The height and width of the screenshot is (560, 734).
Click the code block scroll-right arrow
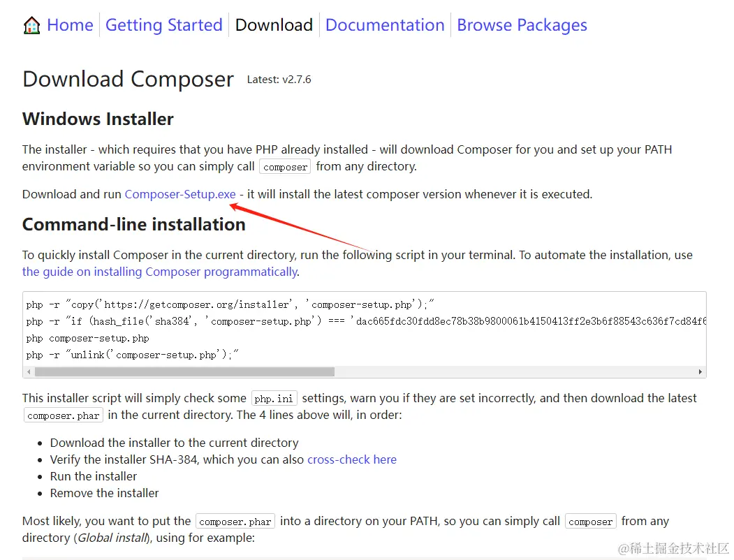pos(700,372)
